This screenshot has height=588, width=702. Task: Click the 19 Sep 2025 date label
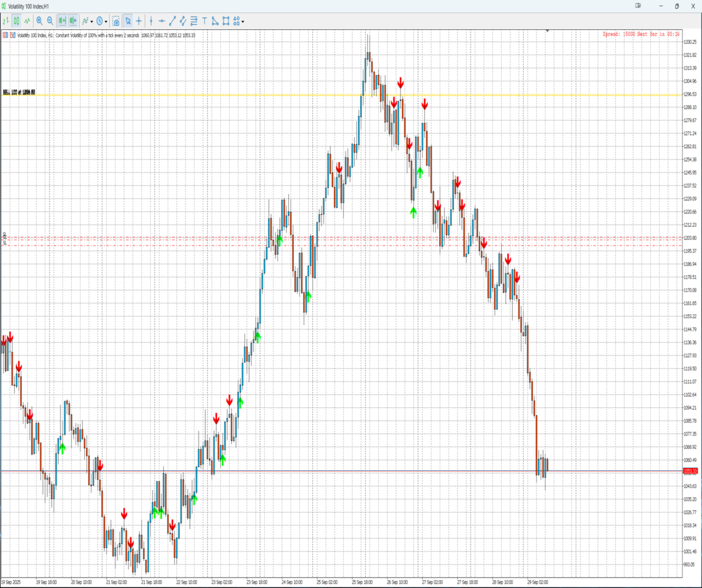pyautogui.click(x=11, y=582)
